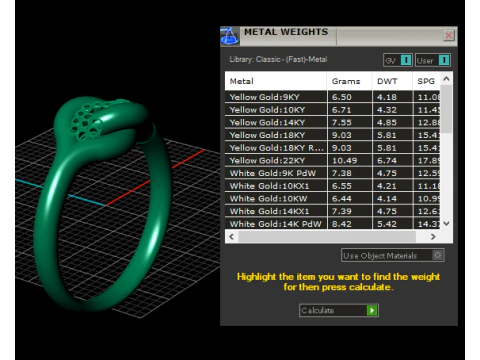Select the White Gold:10KX1 row

tap(332, 186)
